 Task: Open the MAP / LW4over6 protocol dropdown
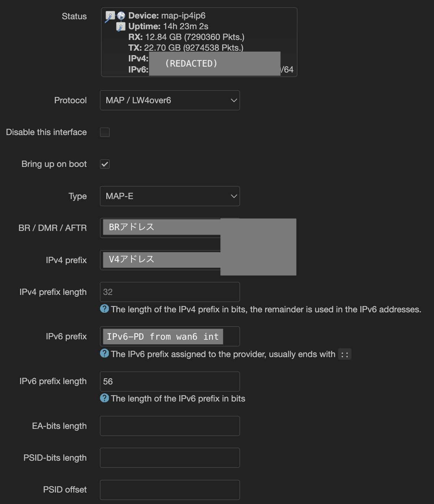point(170,100)
